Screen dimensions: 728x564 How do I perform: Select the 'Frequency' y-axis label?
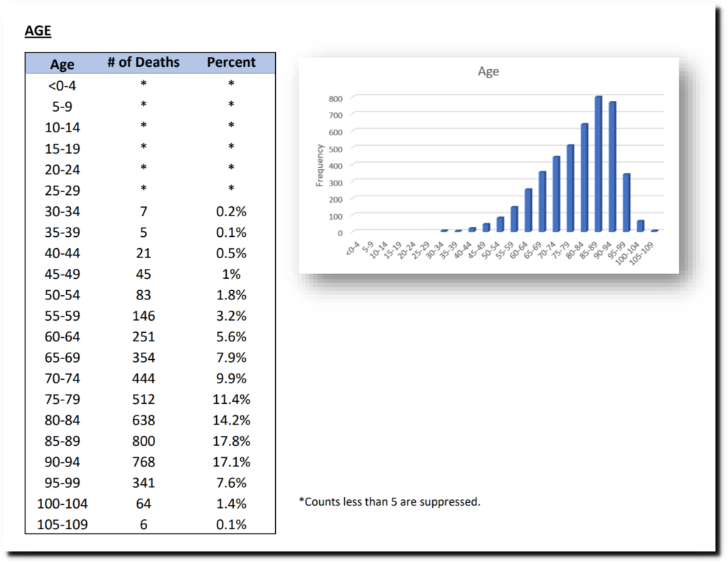320,166
